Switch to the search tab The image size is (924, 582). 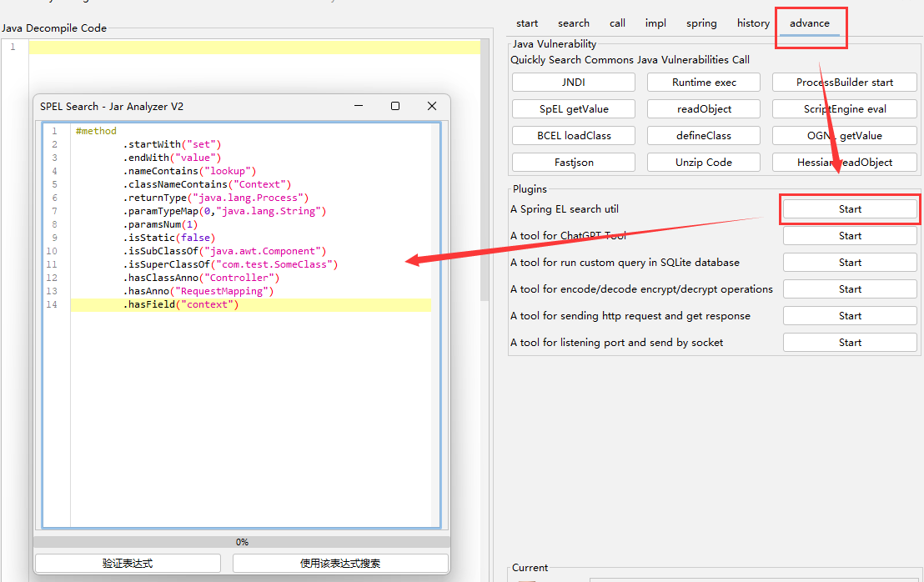point(573,23)
